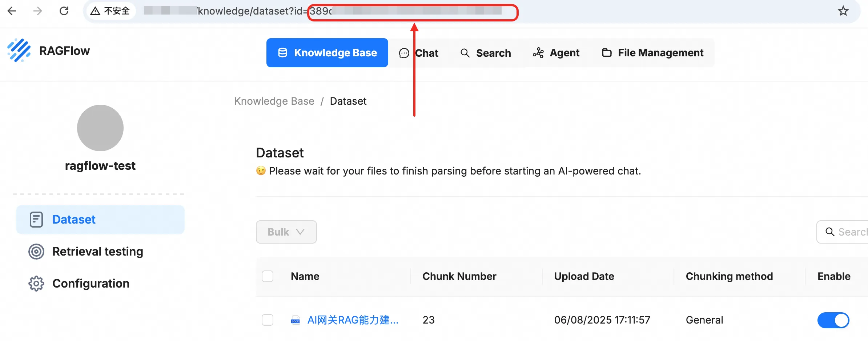Screen dimensions: 868x341
Task: Expand the Bulk dropdown menu
Action: pyautogui.click(x=286, y=232)
